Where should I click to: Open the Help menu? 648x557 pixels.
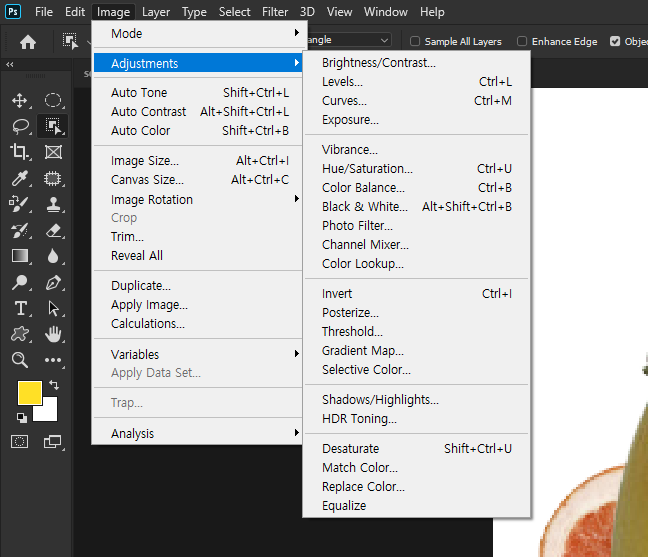pos(432,12)
